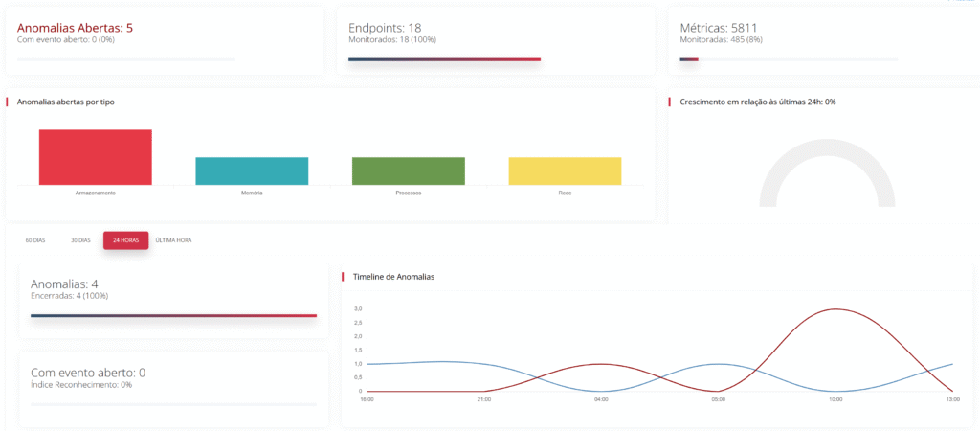Click the active 24 HORAS tab
Viewport: 980px width, 431px height.
click(x=125, y=240)
